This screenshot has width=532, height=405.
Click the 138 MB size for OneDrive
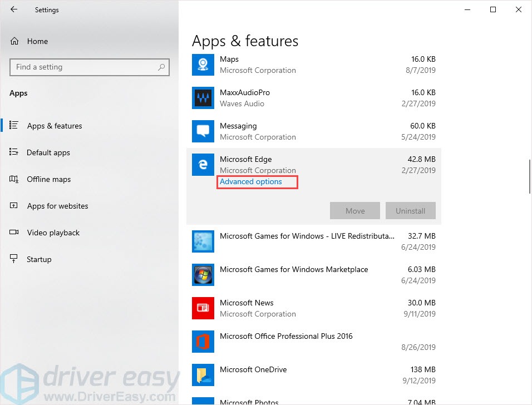pyautogui.click(x=423, y=369)
